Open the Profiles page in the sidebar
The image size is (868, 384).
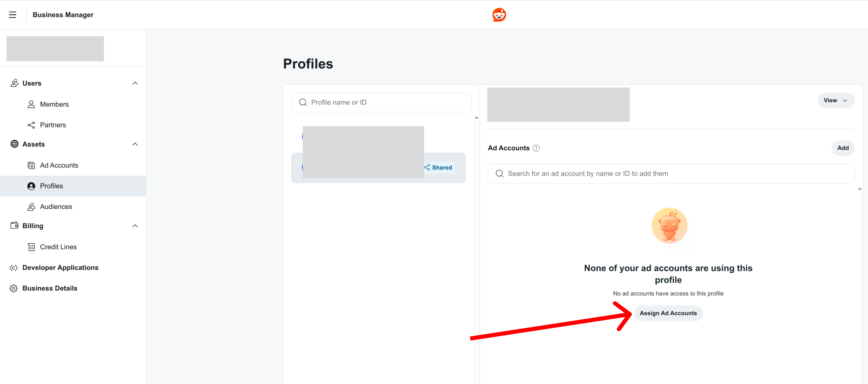[51, 186]
